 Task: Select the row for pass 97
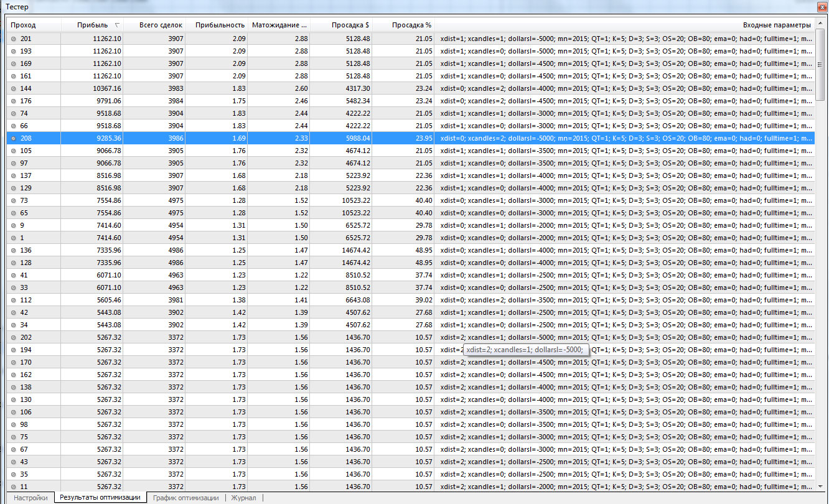tap(411, 163)
